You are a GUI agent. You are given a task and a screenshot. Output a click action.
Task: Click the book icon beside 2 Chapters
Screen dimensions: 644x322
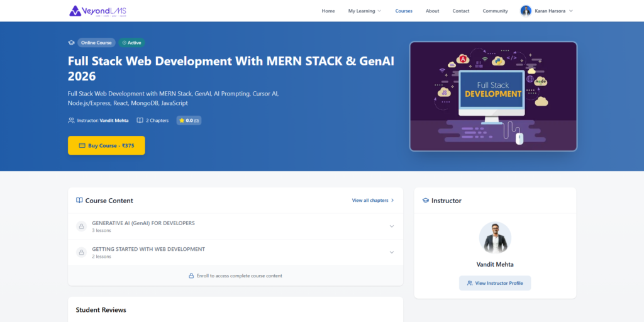(x=140, y=120)
